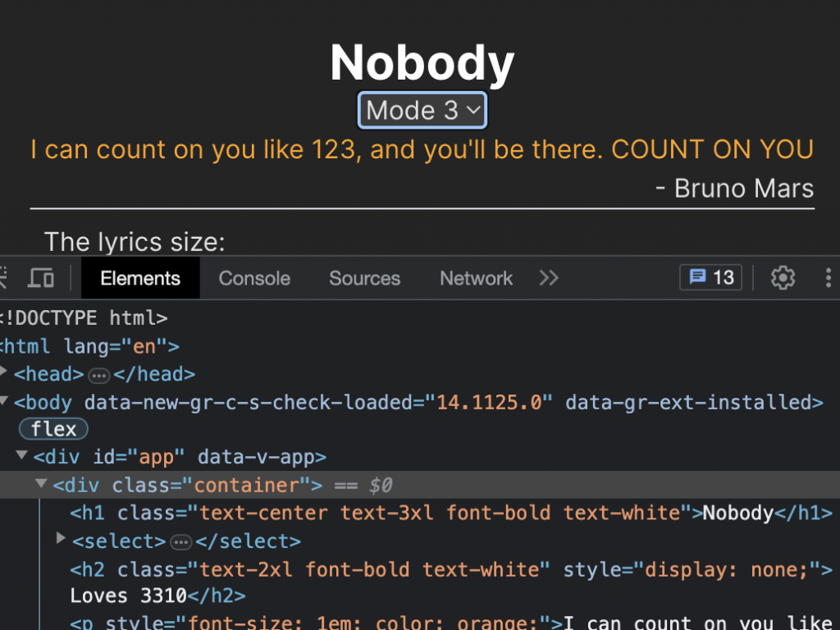Select the html lang en node
Image resolution: width=840 pixels, height=630 pixels.
(90, 346)
